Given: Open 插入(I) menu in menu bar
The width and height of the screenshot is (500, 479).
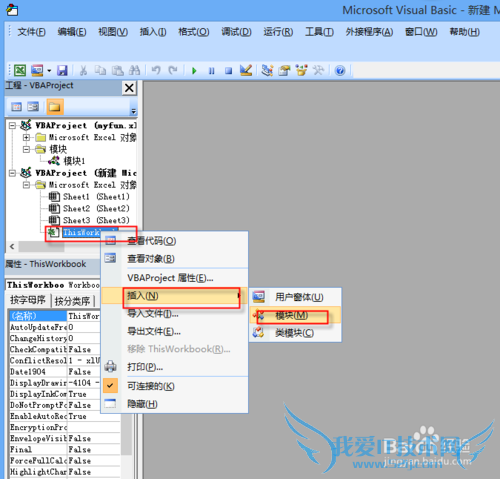Looking at the screenshot, I should 153,32.
